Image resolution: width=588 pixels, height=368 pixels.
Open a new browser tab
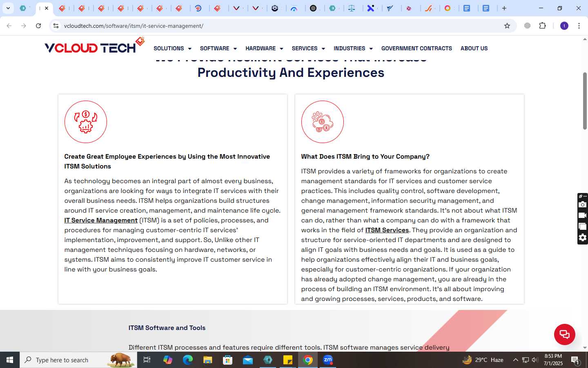coord(504,8)
